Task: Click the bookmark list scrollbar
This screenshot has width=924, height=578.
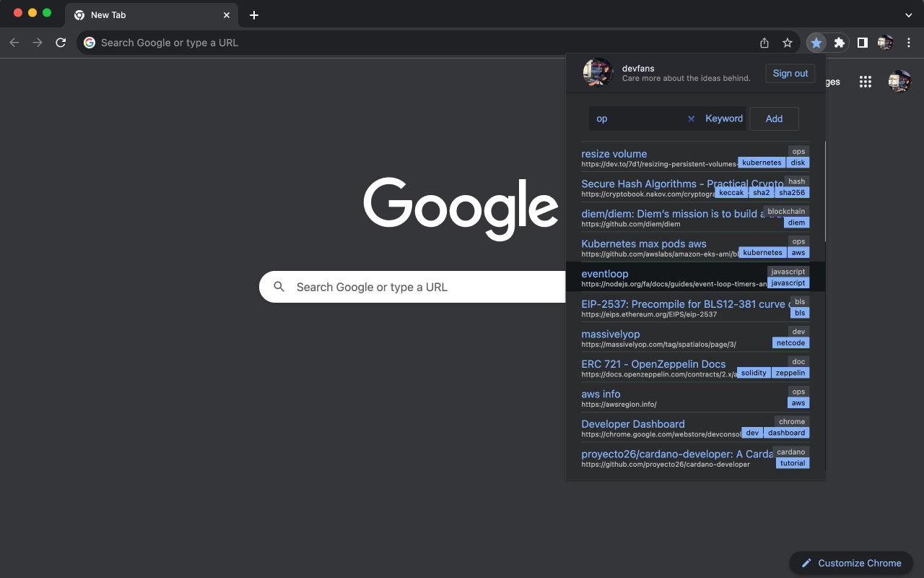Action: pyautogui.click(x=825, y=191)
